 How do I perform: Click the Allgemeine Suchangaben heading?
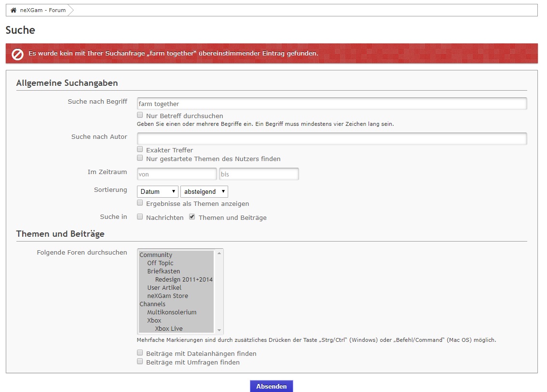tap(67, 83)
